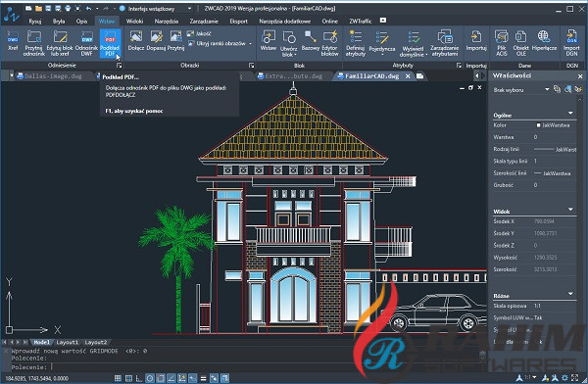Click the new drawing tab icon
The width and height of the screenshot is (588, 384).
[420, 76]
